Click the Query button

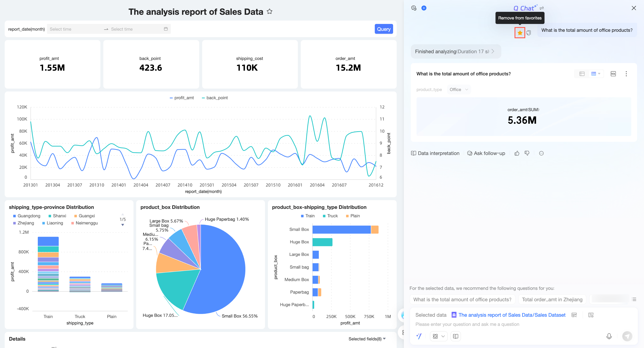point(383,29)
